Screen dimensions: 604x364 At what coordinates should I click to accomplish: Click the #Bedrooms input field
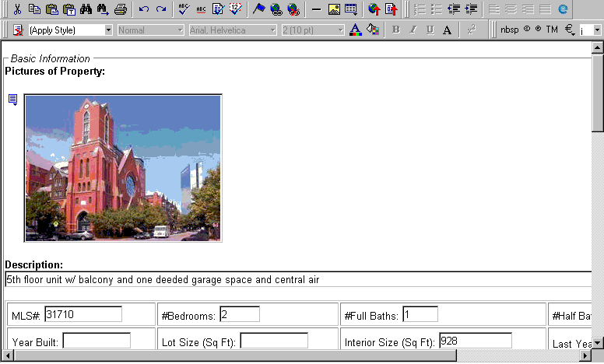240,314
